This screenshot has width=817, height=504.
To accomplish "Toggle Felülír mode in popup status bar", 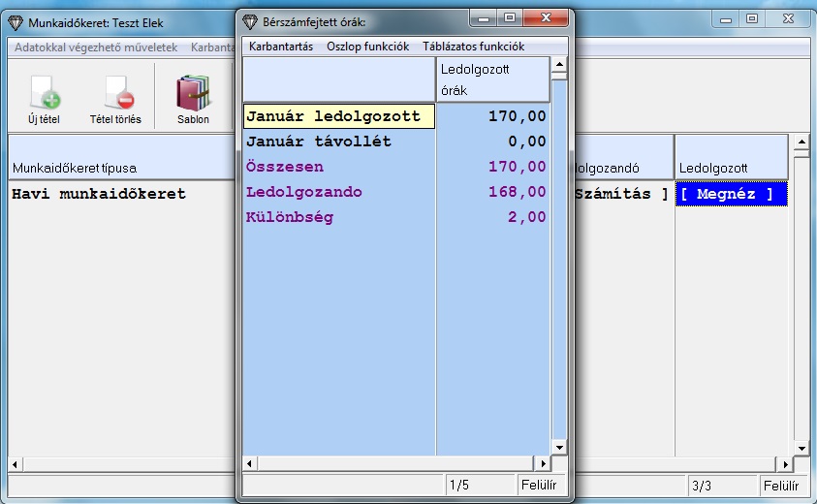I will (x=540, y=483).
